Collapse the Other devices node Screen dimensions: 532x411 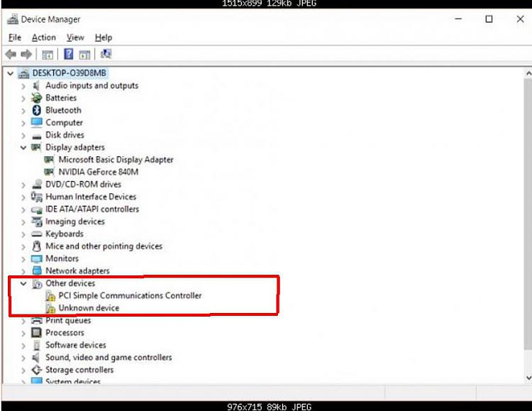(x=23, y=283)
